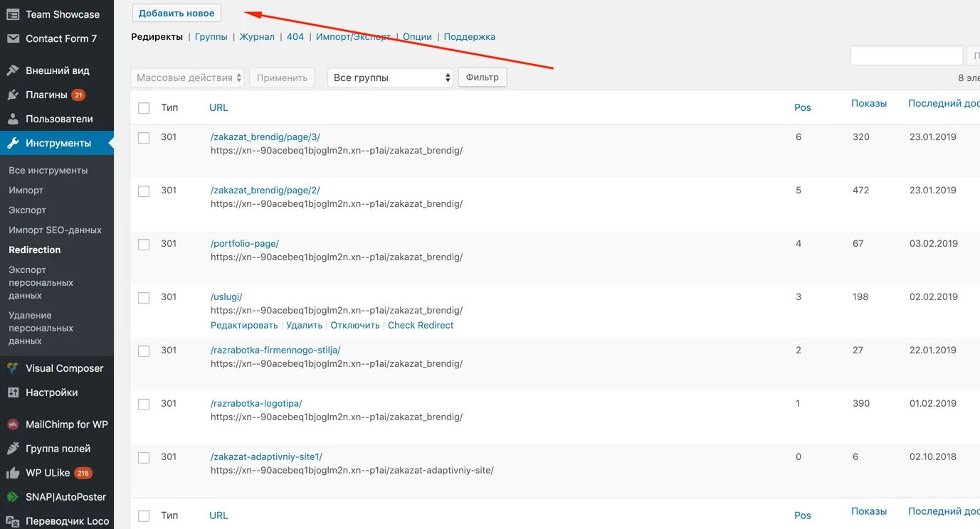The width and height of the screenshot is (980, 529).
Task: Click the Visual Composer icon
Action: (13, 368)
